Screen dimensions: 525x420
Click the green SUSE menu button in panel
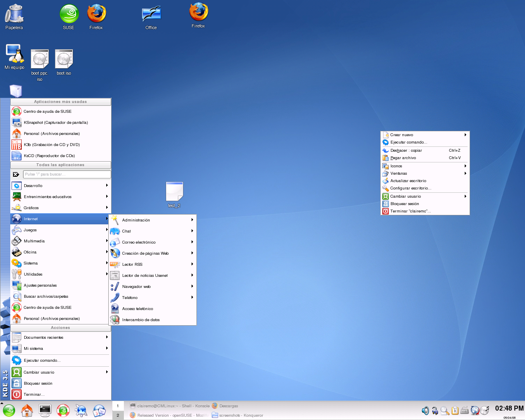tap(9, 410)
